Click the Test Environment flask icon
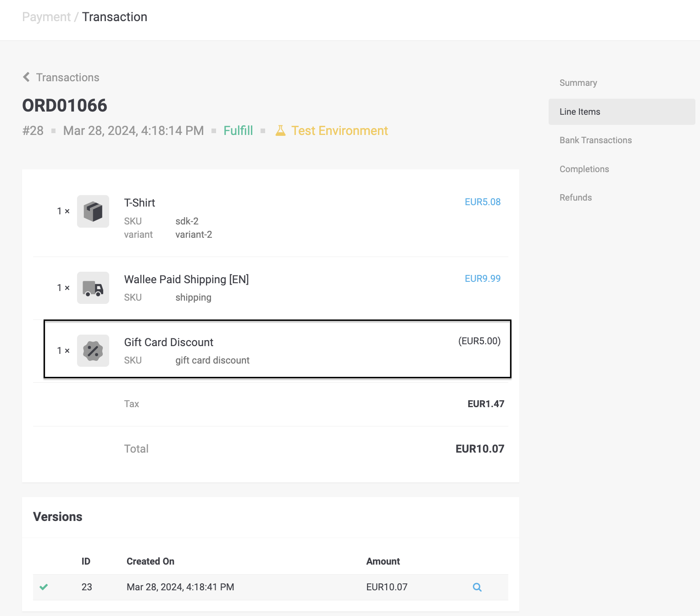This screenshot has height=616, width=700. (x=280, y=131)
